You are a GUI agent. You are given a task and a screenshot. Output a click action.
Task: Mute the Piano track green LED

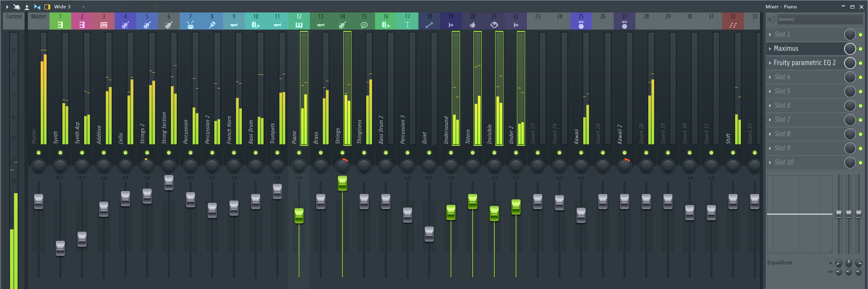[x=299, y=153]
